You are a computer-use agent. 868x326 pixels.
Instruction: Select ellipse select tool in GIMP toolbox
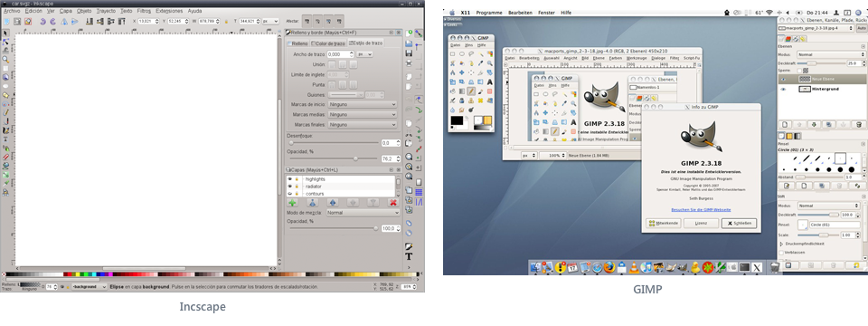tap(462, 54)
